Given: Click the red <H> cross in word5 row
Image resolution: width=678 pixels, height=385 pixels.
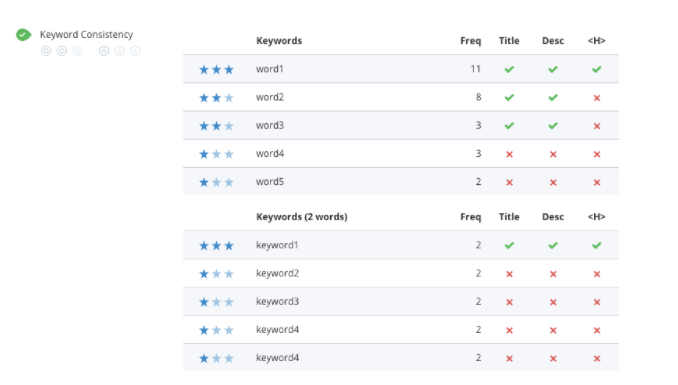Looking at the screenshot, I should pyautogui.click(x=597, y=183).
